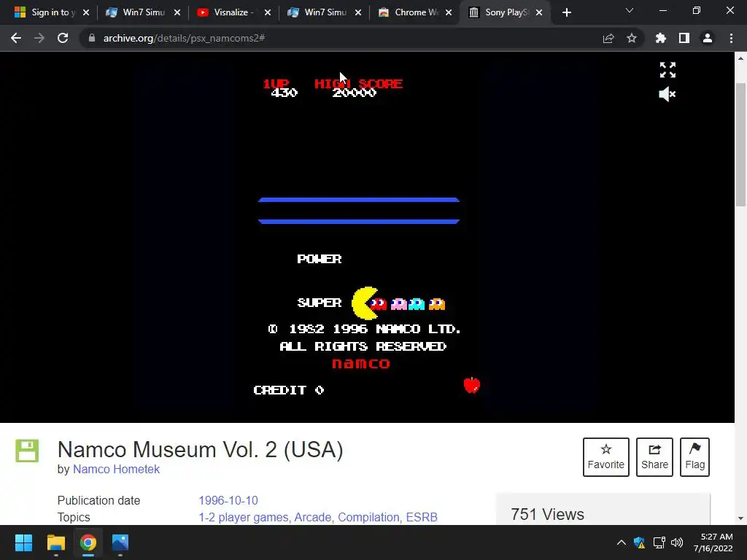This screenshot has height=560, width=747.
Task: Click Namco Museum Vol. 2 (USA) title
Action: (x=200, y=449)
